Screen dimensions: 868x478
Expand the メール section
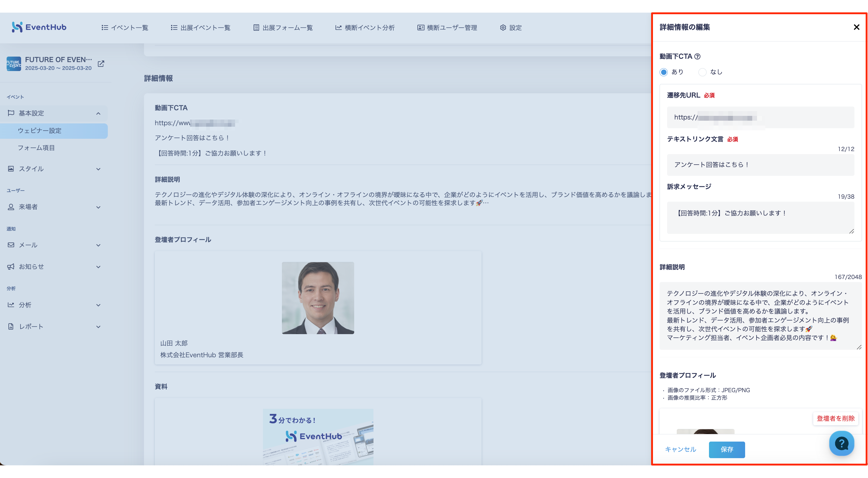click(98, 245)
